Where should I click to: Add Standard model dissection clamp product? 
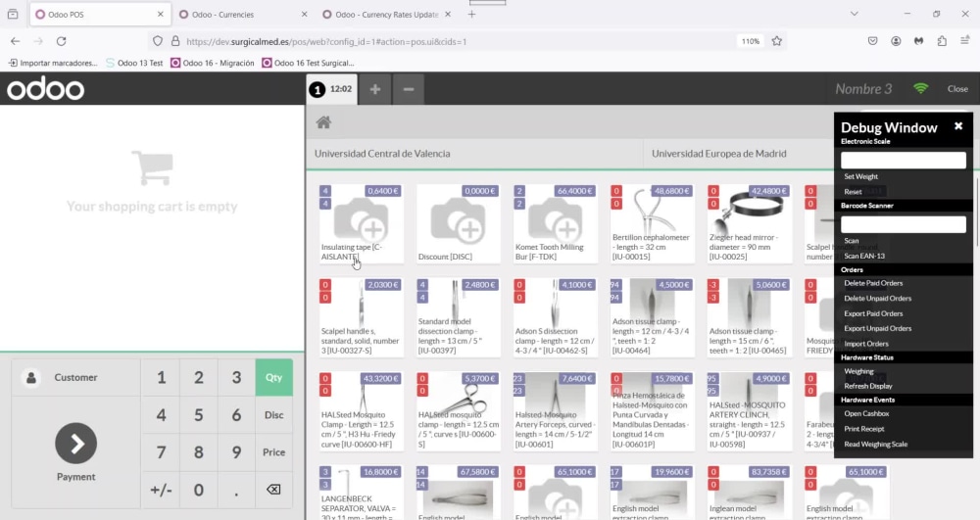coord(458,317)
